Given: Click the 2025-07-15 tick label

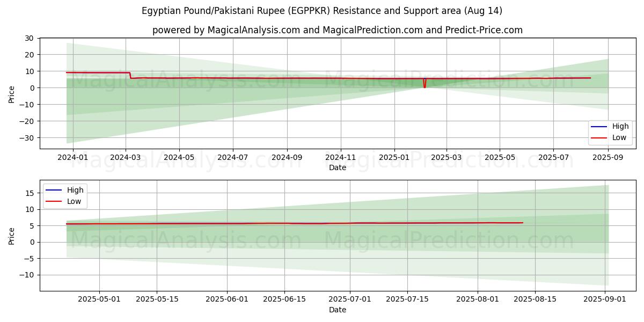Looking at the screenshot, I should click(x=408, y=299).
